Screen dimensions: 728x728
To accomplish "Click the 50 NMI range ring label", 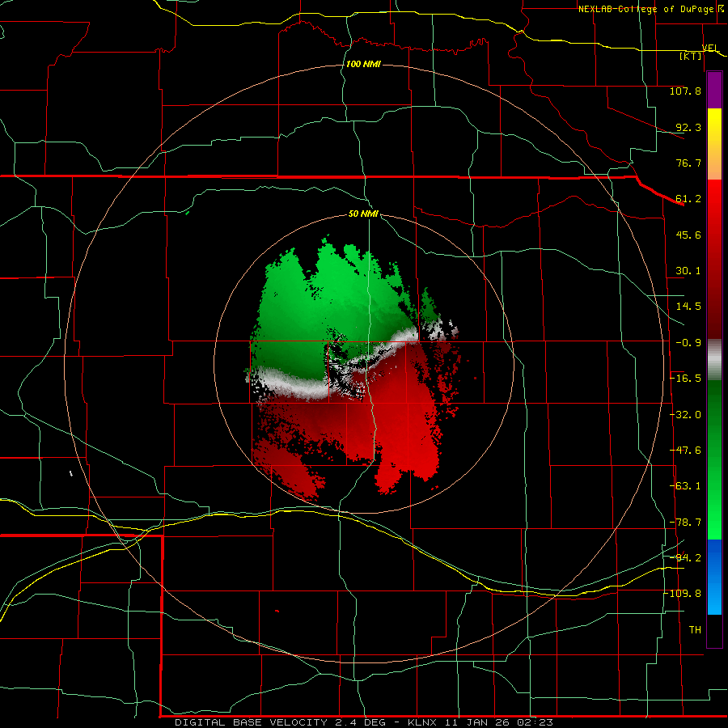I will point(363,214).
